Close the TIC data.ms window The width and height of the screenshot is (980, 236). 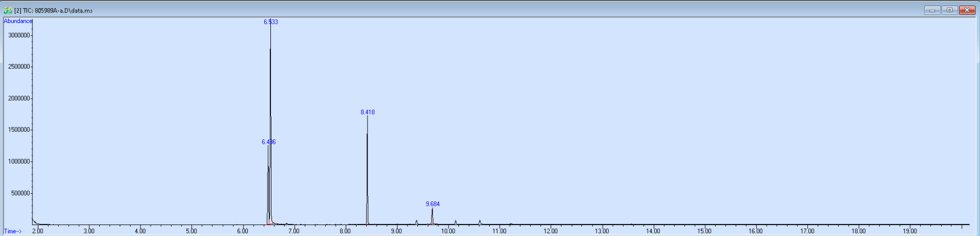tap(967, 10)
